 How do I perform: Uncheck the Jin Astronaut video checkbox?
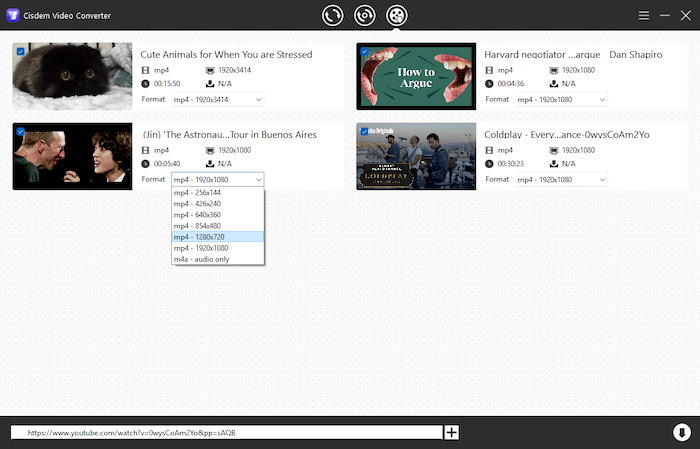(21, 132)
